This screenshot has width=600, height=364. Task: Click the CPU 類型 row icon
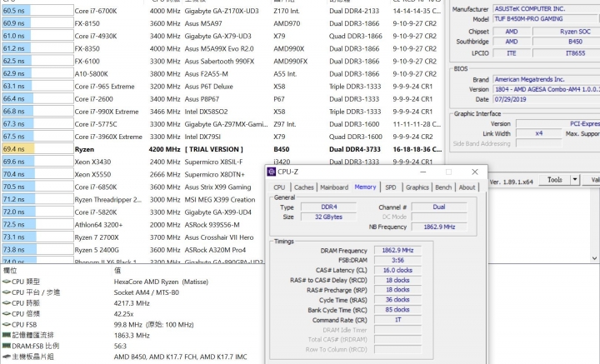point(6,282)
